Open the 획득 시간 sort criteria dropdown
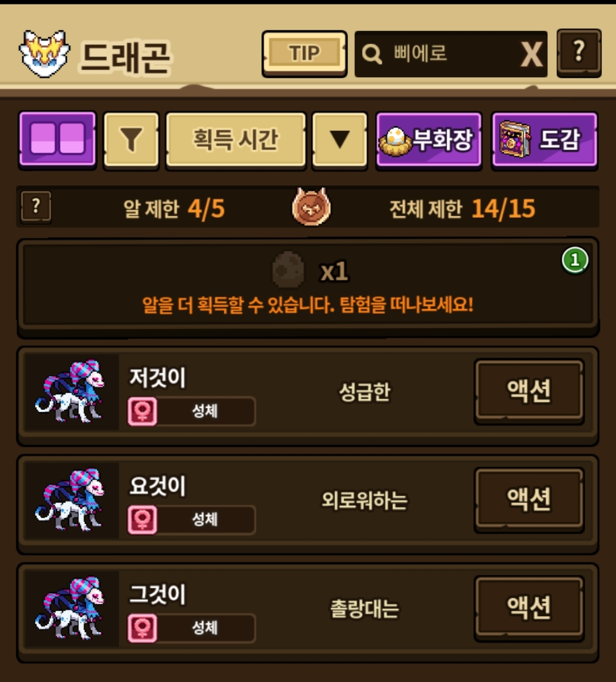The image size is (616, 682). tap(236, 139)
